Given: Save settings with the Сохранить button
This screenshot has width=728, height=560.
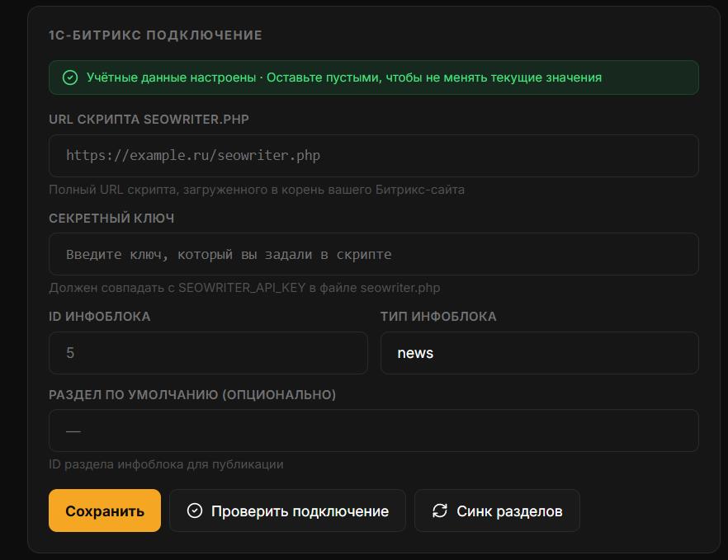Looking at the screenshot, I should click(x=105, y=511).
